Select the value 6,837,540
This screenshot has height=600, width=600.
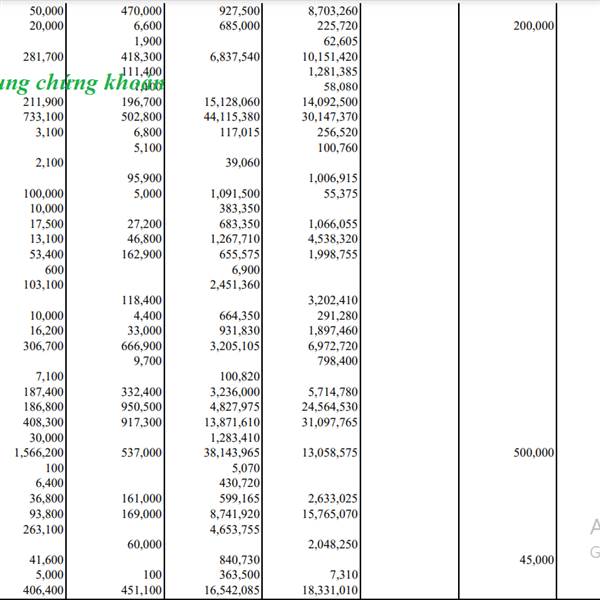click(235, 57)
